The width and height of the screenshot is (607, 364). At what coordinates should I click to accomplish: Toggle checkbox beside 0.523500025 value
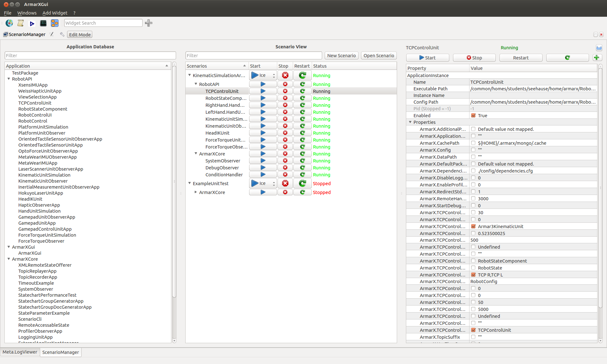coord(473,234)
